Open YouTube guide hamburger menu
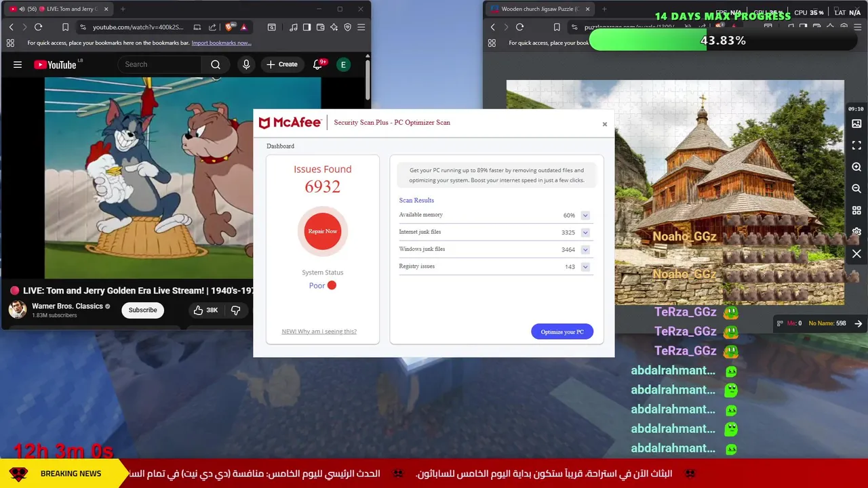868x488 pixels. click(18, 64)
